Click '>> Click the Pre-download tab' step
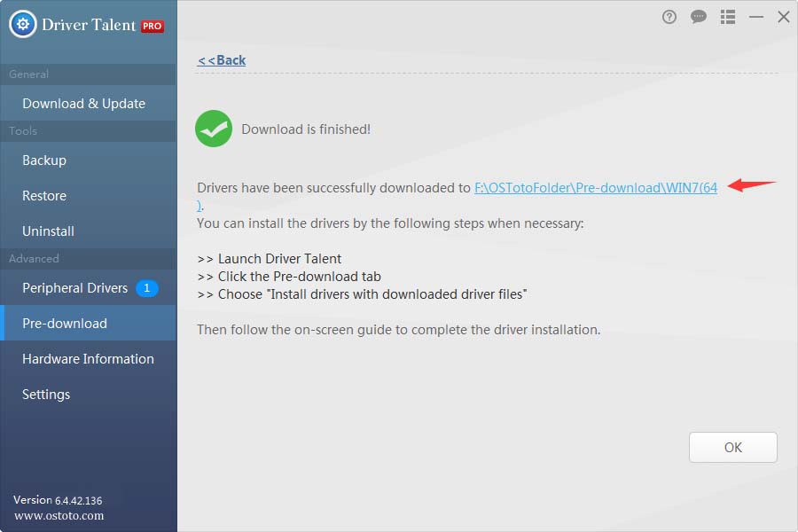The image size is (798, 532). [289, 277]
